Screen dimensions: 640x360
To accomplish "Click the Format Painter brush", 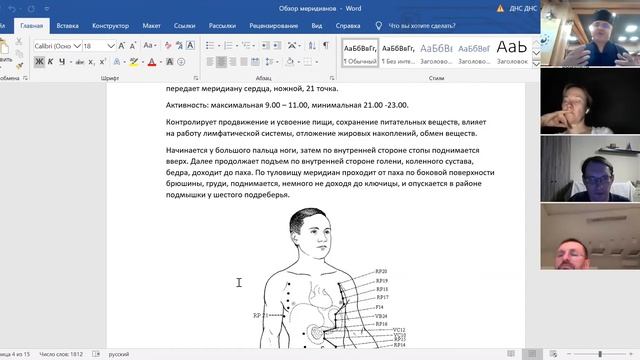I will point(19,66).
